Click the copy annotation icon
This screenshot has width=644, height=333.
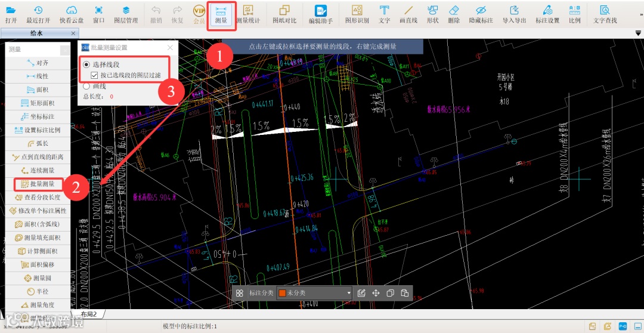[x=390, y=293]
